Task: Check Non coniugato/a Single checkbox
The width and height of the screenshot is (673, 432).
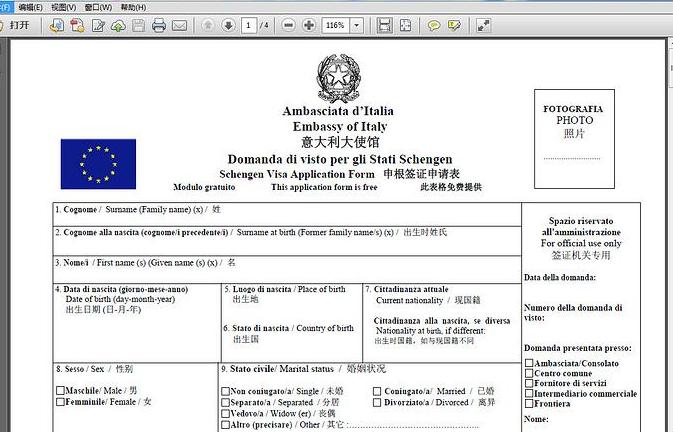Action: coord(225,391)
